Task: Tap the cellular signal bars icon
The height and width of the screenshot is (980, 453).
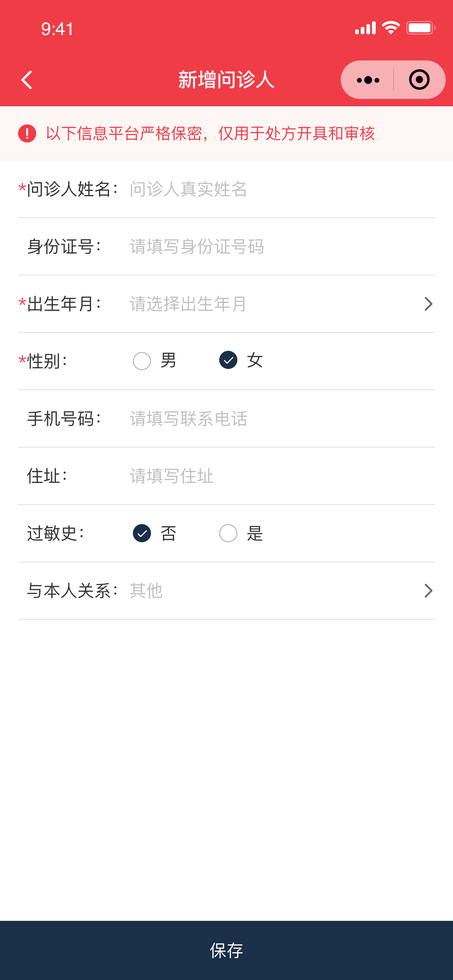Action: (x=365, y=28)
